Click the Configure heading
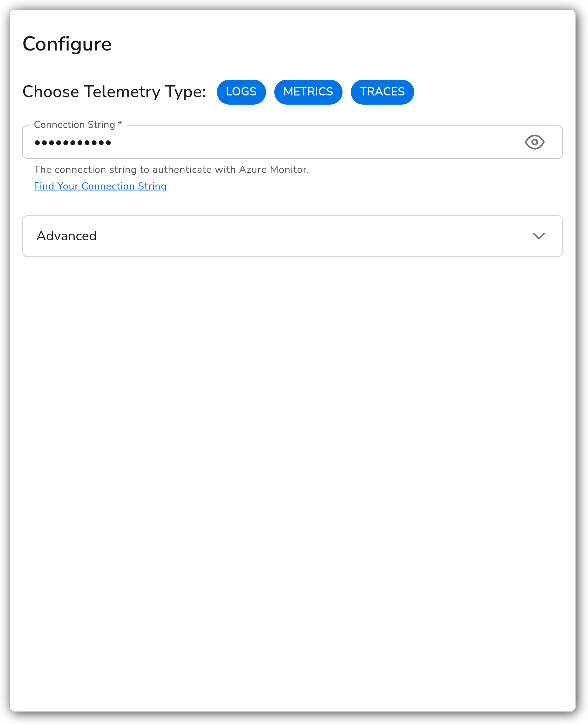This screenshot has width=588, height=724. (67, 44)
